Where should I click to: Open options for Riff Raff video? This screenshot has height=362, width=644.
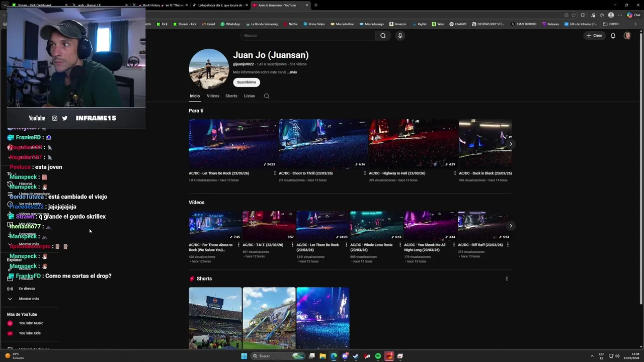(x=508, y=245)
